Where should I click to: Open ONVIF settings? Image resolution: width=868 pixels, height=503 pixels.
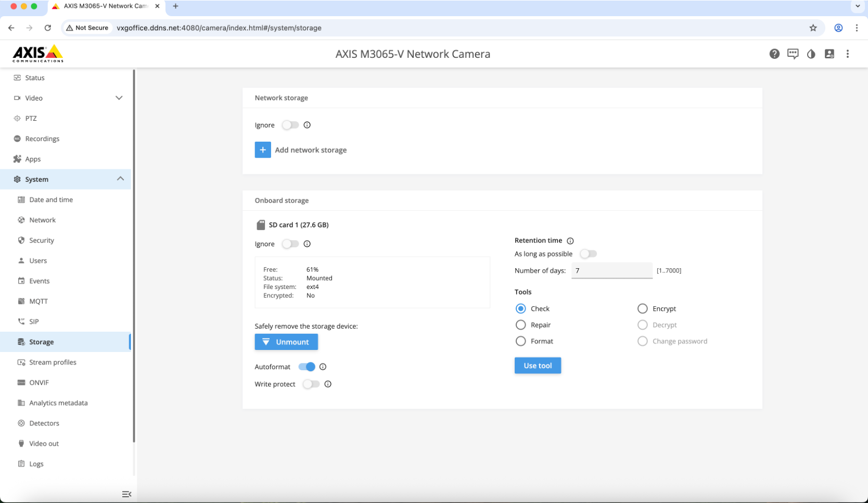66,382
